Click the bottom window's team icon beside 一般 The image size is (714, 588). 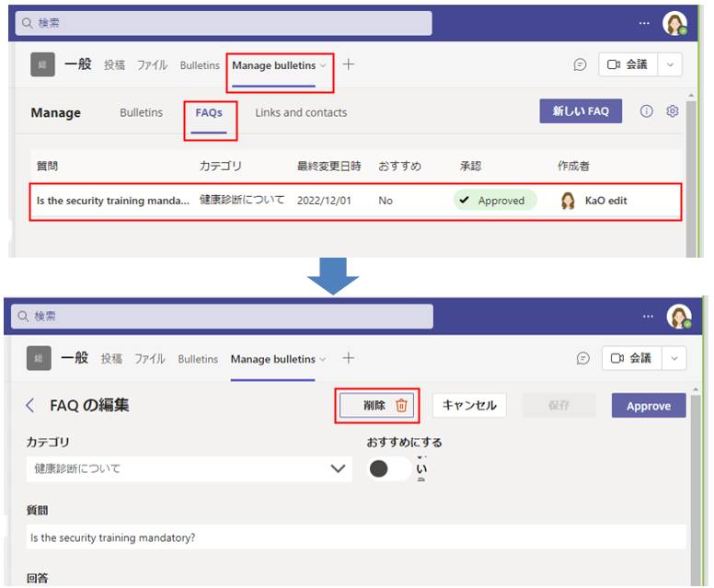click(x=39, y=358)
